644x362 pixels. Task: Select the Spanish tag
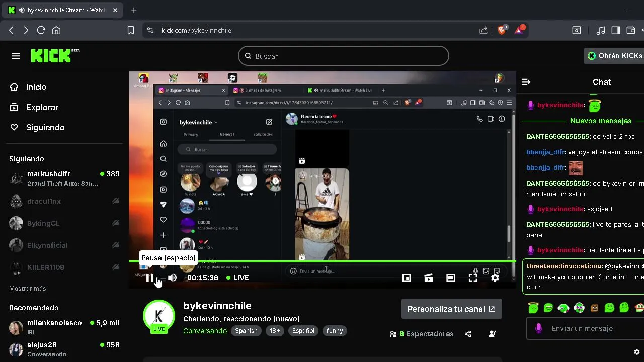pyautogui.click(x=246, y=331)
